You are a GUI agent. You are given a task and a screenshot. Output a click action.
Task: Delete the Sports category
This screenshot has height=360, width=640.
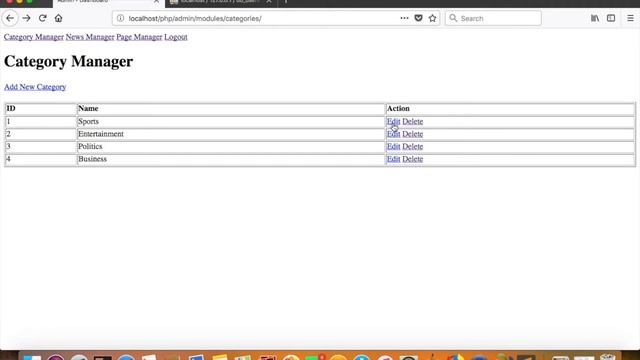[x=413, y=122]
